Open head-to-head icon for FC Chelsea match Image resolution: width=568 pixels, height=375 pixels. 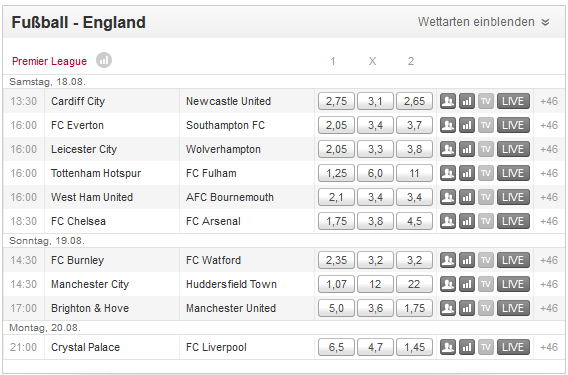point(448,221)
